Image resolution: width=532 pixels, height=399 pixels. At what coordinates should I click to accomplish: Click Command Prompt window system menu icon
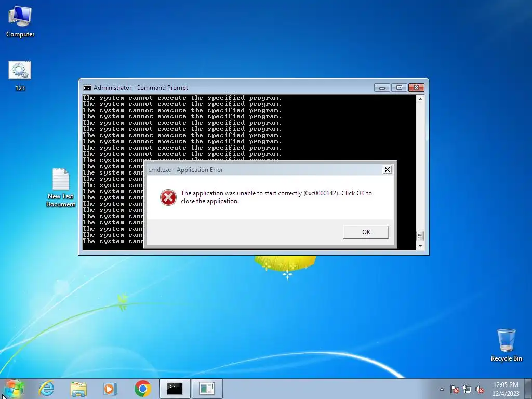click(87, 88)
